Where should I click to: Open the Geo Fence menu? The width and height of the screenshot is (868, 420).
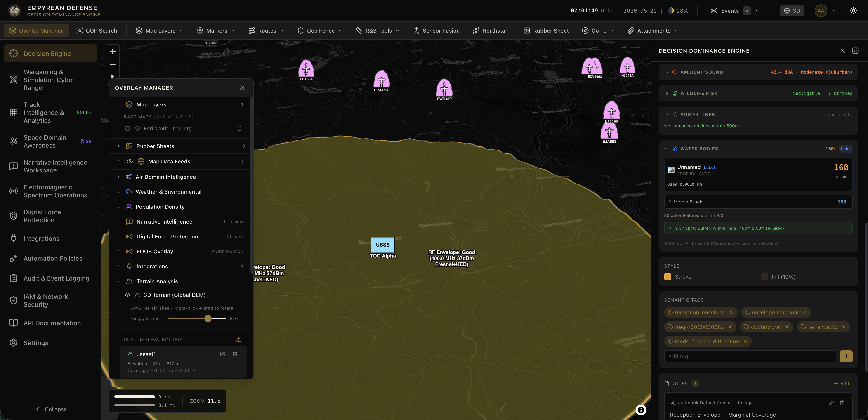[320, 31]
